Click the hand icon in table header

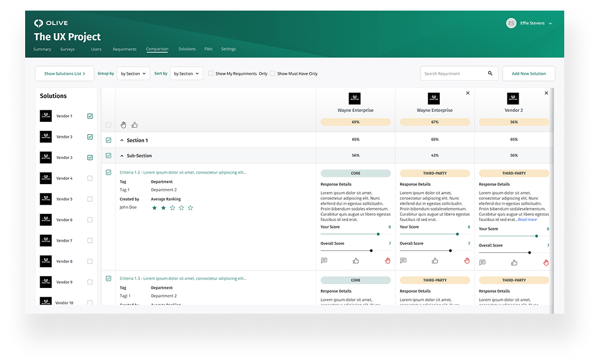click(x=123, y=125)
